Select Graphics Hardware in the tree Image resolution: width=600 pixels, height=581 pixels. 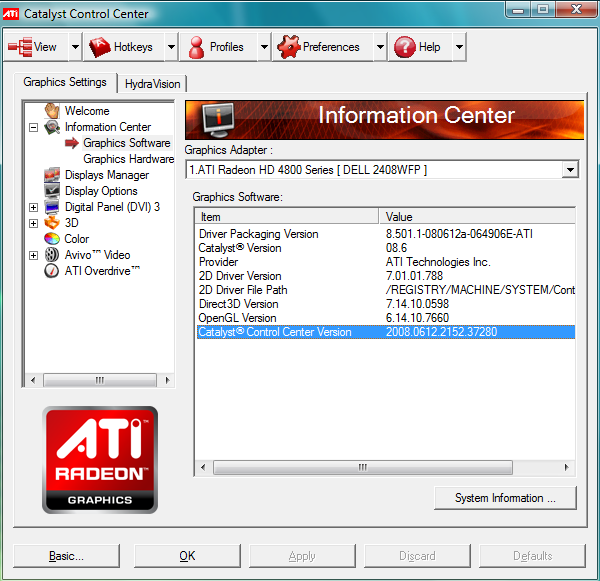129,159
